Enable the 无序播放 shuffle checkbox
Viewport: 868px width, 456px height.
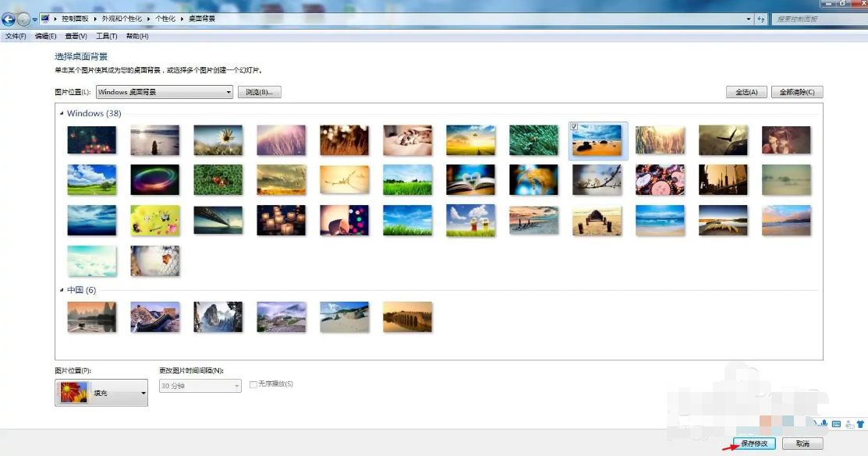tap(252, 384)
